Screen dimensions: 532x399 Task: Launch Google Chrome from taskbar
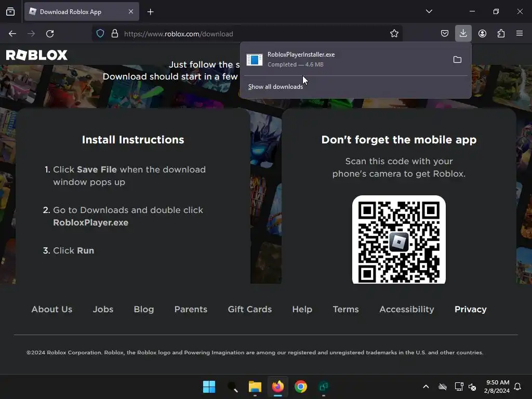pos(301,387)
